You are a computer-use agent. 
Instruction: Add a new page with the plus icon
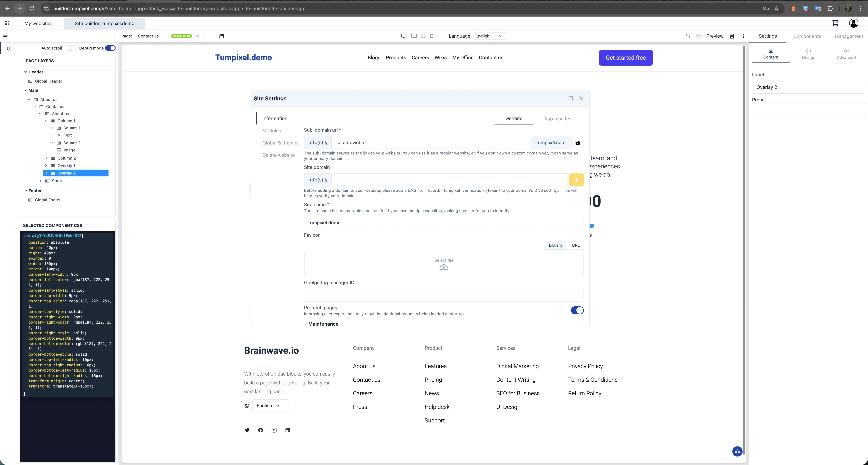211,36
